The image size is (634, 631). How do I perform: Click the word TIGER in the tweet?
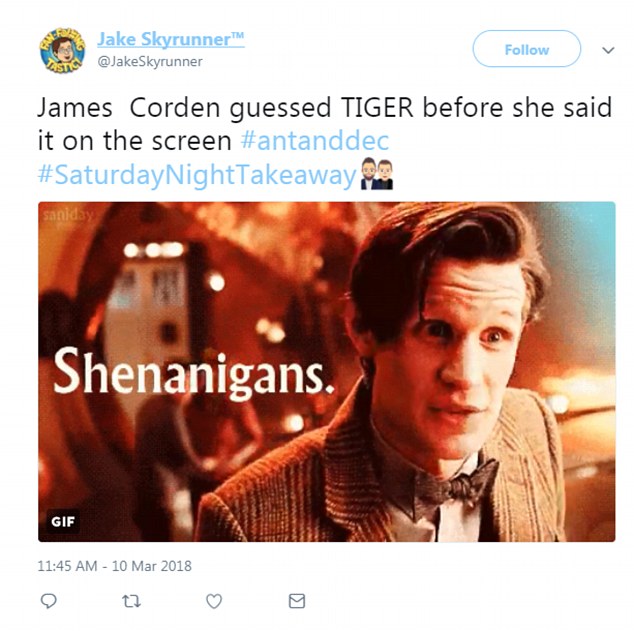377,108
